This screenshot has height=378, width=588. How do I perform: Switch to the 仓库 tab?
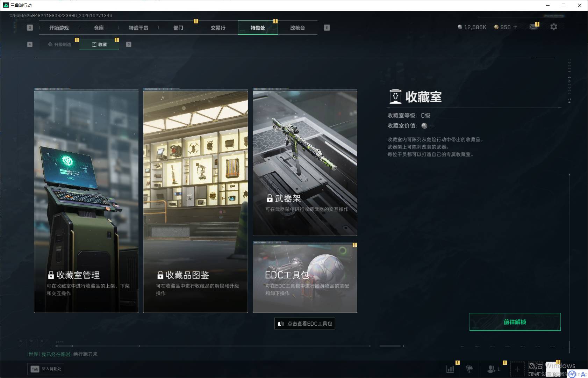click(99, 28)
